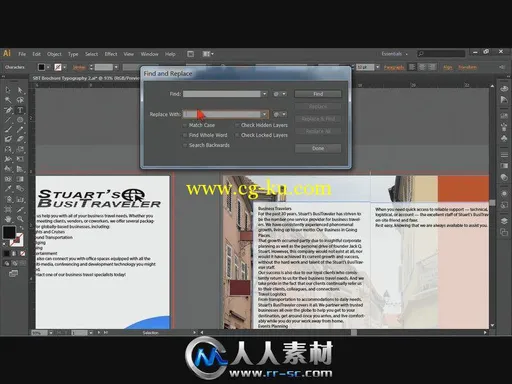This screenshot has width=512, height=384.
Task: Open the Brushes panel icon
Action: point(504,127)
